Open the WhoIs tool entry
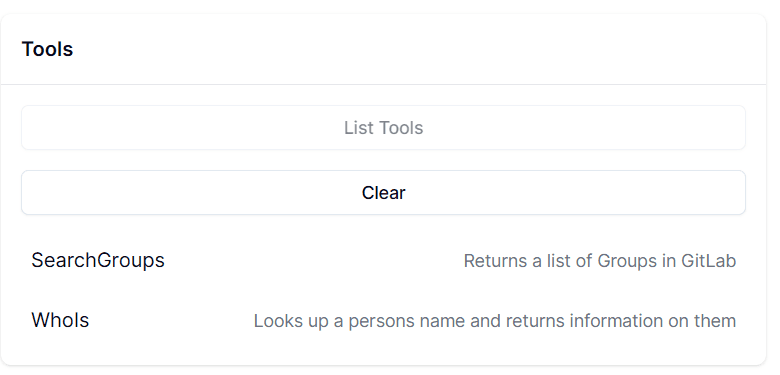This screenshot has height=375, width=780. 383,320
